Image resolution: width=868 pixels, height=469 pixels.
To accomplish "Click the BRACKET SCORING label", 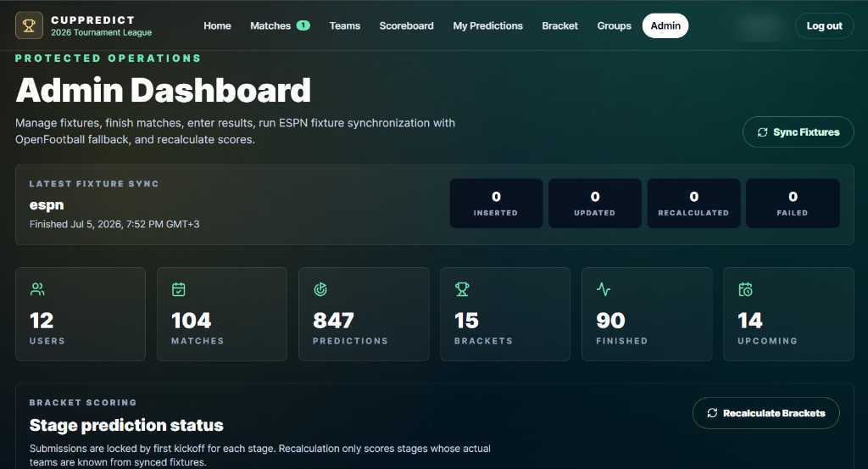I will click(x=83, y=403).
